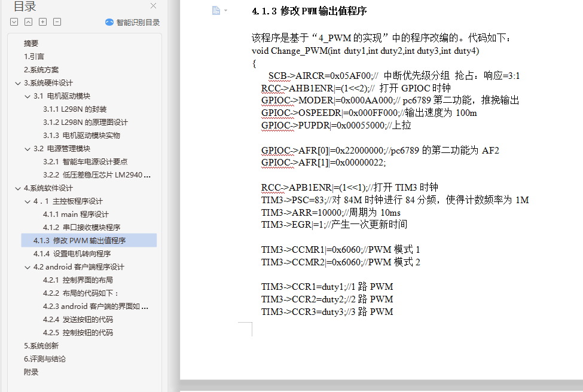583x392 pixels.
Task: Open 3.2.1 智能车电源设计要点
Action: (x=85, y=161)
